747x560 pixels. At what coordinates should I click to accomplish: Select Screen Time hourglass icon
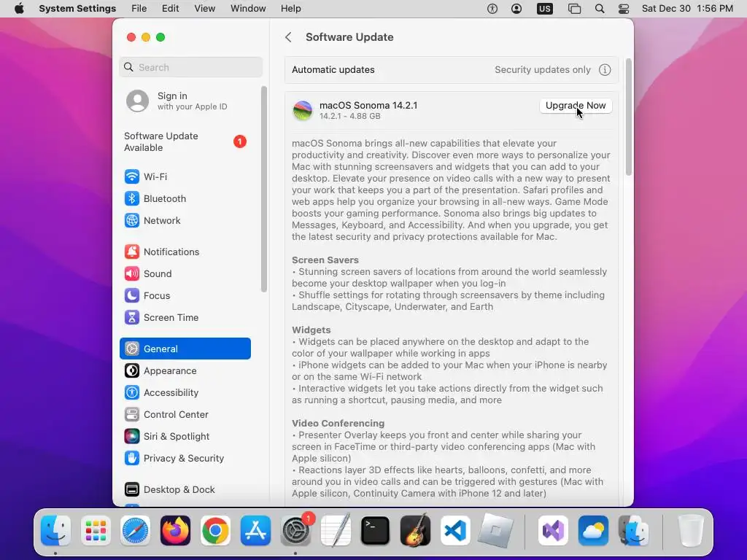[132, 318]
